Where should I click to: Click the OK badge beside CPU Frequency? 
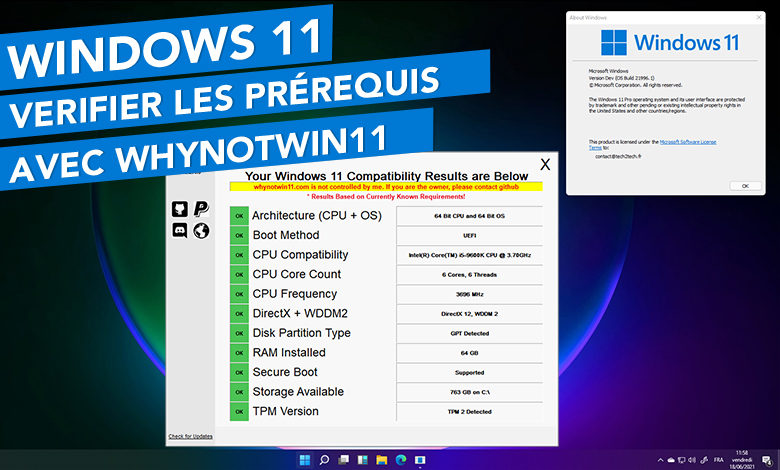[x=239, y=294]
